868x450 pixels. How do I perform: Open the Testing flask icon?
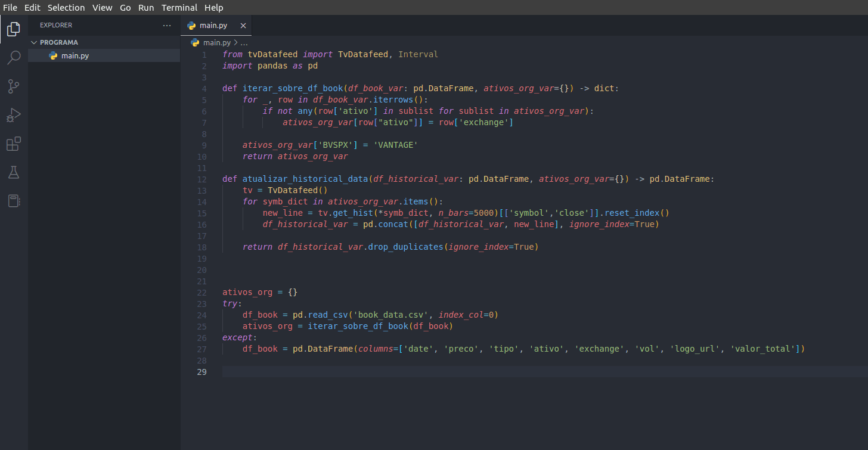[14, 172]
